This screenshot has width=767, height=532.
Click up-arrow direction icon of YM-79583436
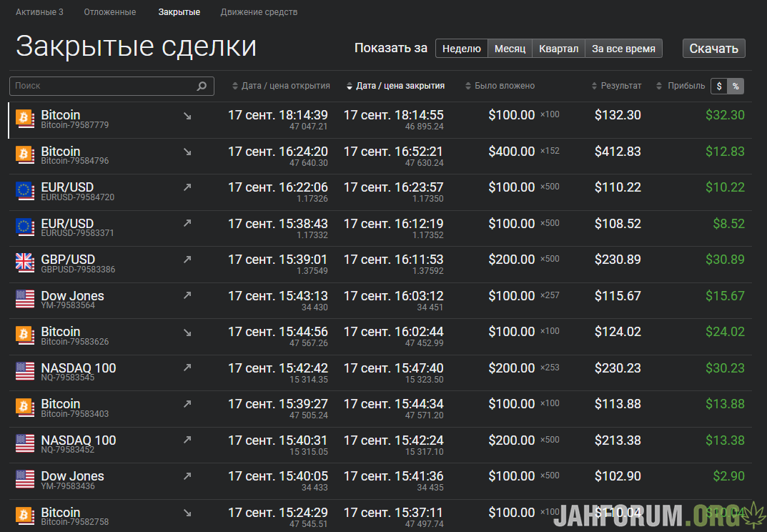tap(187, 476)
